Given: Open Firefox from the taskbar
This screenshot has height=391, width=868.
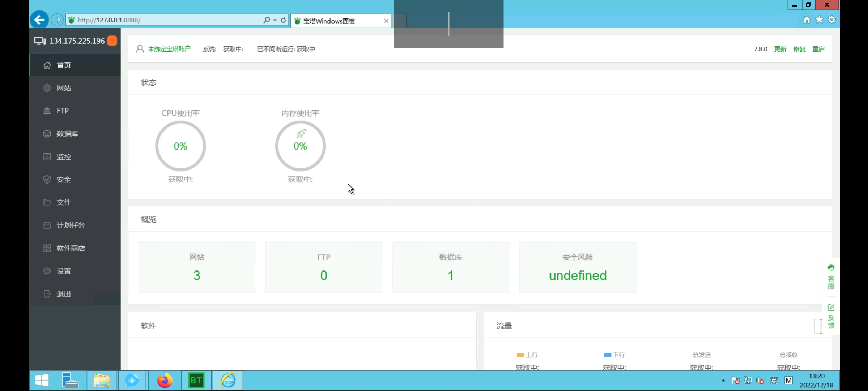Looking at the screenshot, I should 165,380.
